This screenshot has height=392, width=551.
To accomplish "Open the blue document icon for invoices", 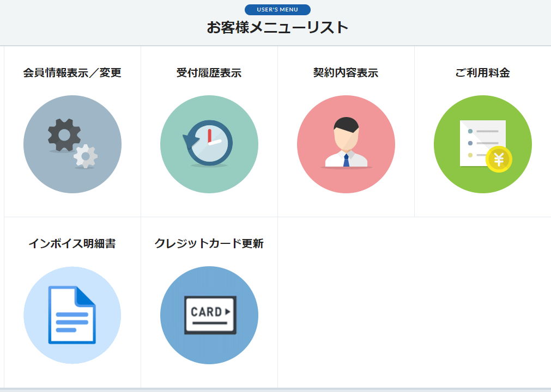I will point(72,315).
